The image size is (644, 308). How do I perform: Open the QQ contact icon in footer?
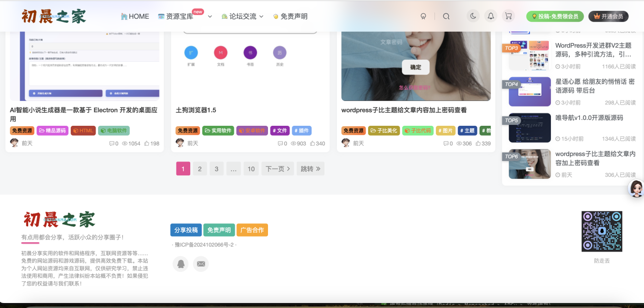181,264
